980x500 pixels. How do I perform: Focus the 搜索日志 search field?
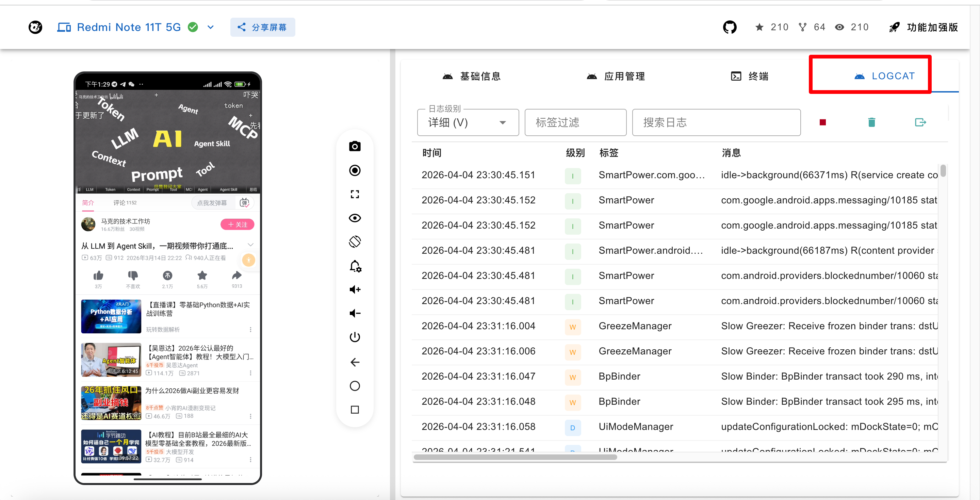(716, 122)
